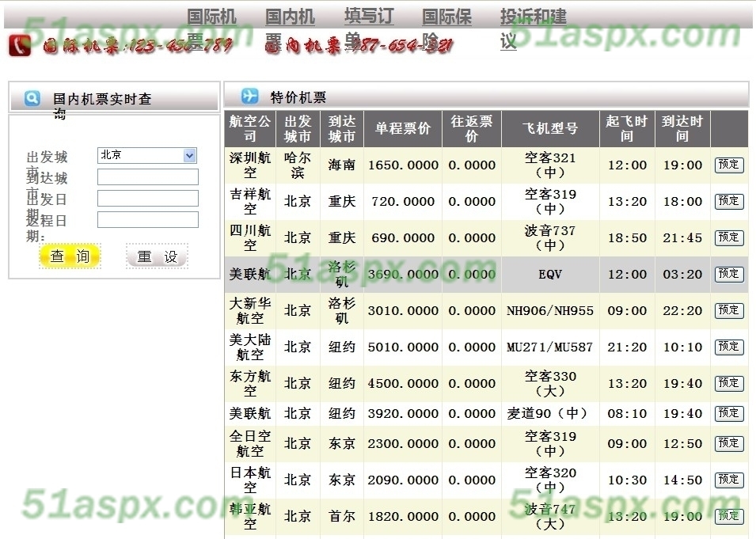Viewport: 756px width, 539px height.
Task: Open the 国际保险 menu link
Action: pyautogui.click(x=446, y=29)
